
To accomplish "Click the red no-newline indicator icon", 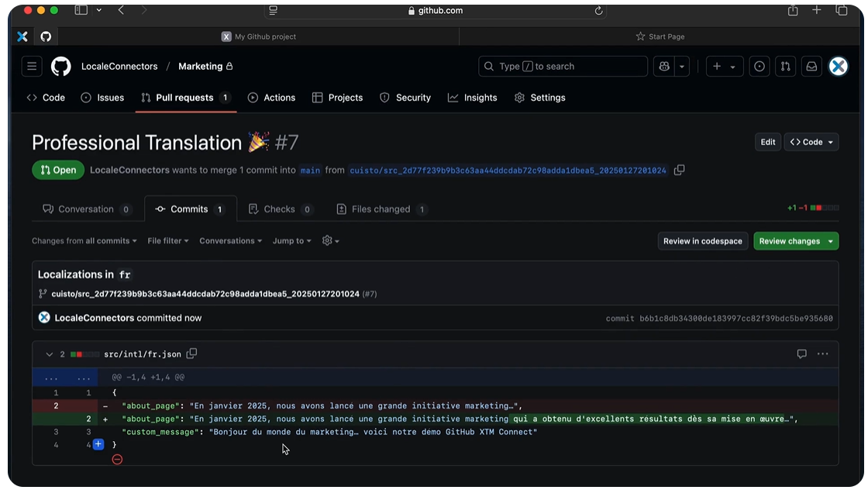I will coord(117,460).
